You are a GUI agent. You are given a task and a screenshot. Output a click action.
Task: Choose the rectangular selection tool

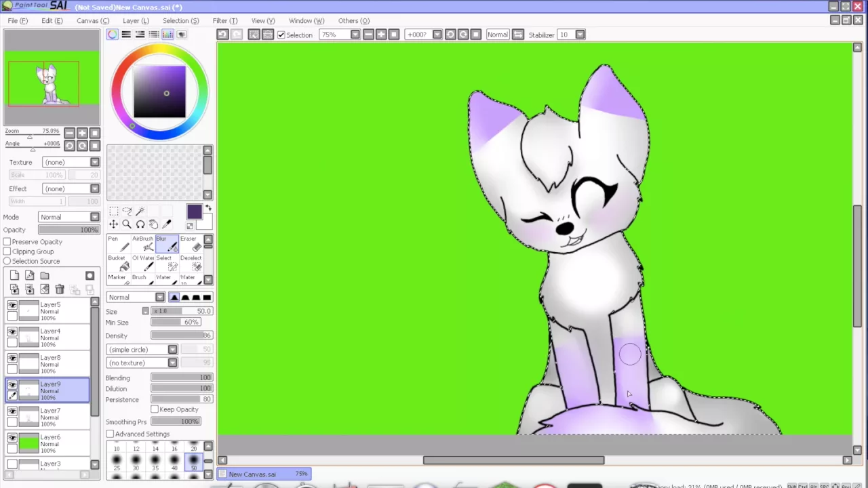click(x=113, y=211)
